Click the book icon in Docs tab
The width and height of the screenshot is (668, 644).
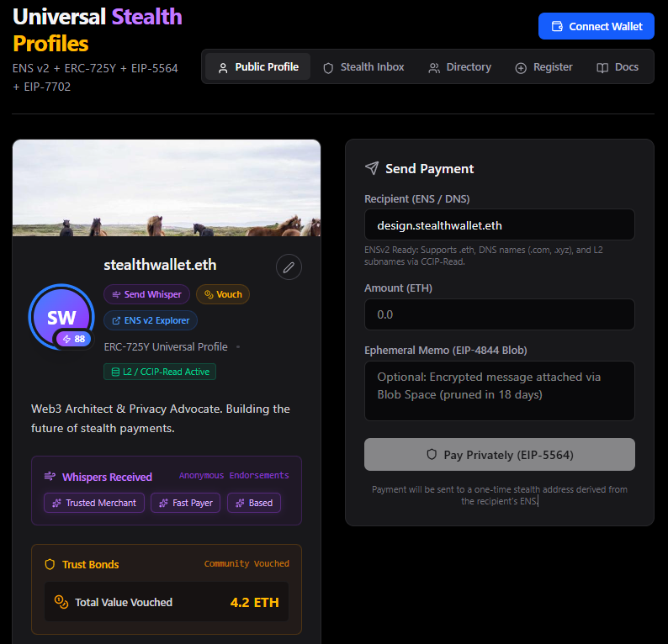tap(602, 68)
